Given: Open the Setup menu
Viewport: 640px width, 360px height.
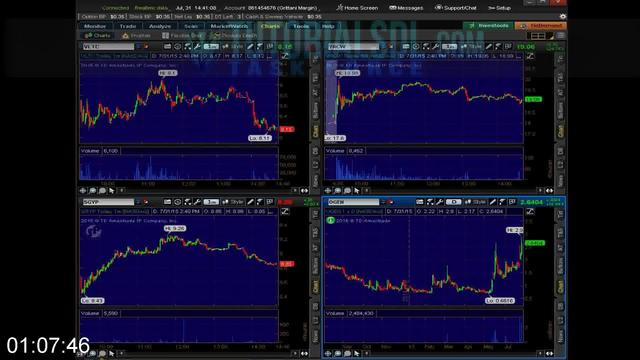Looking at the screenshot, I should pyautogui.click(x=500, y=8).
